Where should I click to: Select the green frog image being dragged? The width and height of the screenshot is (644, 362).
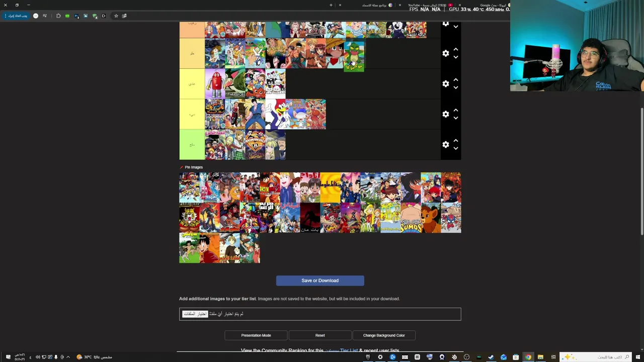coord(354,56)
